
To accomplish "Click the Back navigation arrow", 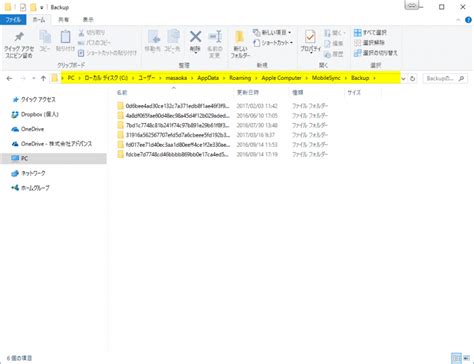I will pyautogui.click(x=9, y=78).
